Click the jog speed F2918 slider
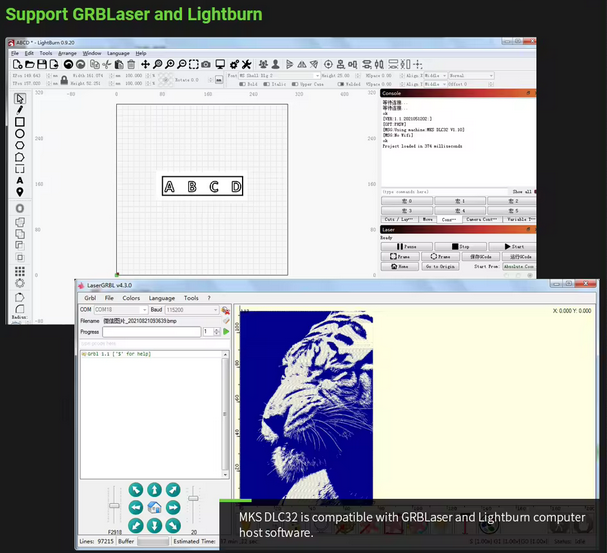Screen dimensions: 607x553 click(114, 505)
